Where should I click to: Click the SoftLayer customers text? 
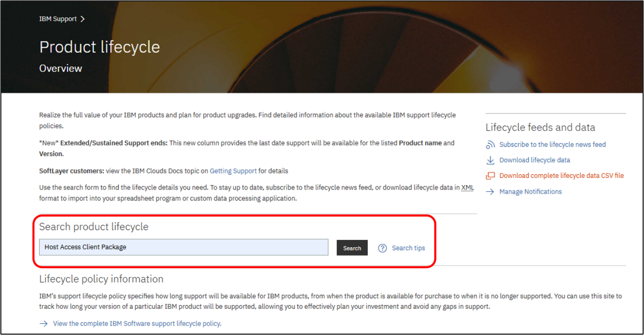[x=71, y=171]
